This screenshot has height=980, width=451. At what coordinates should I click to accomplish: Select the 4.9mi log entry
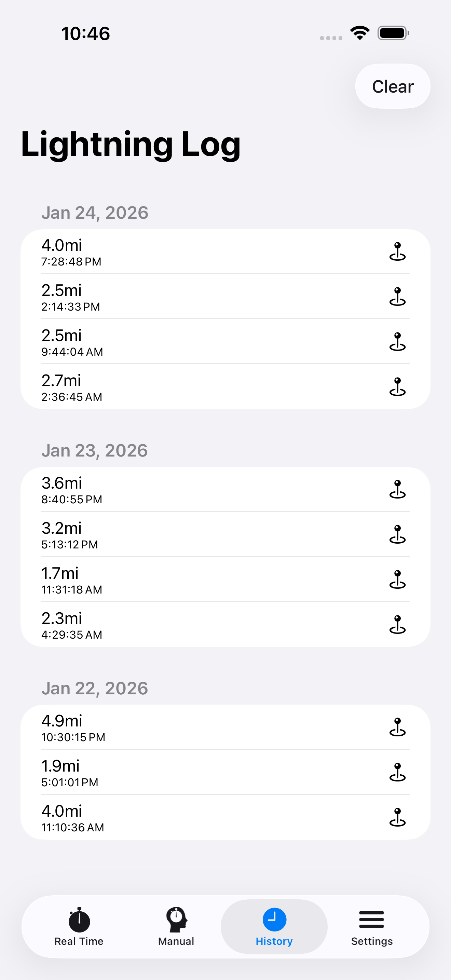pos(225,727)
